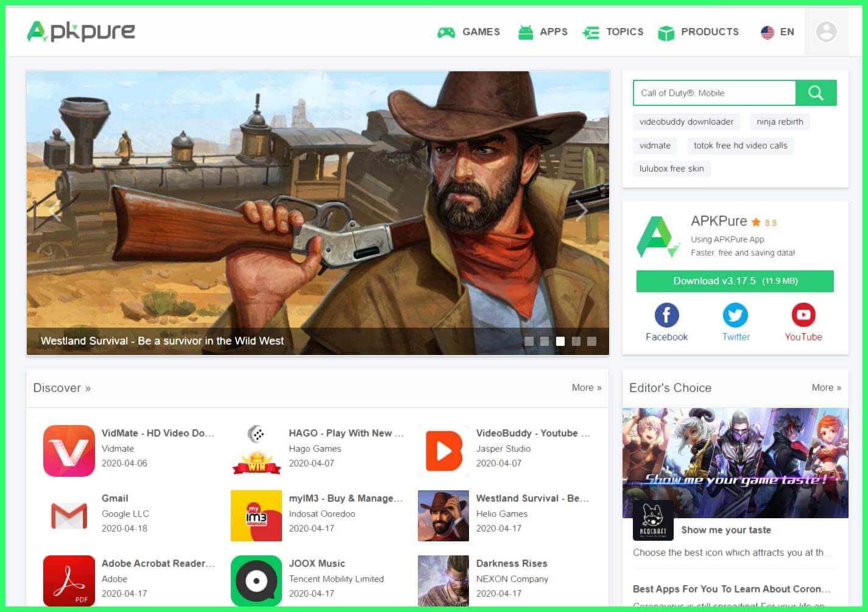Click the APKPure app logo in sidebar
The height and width of the screenshot is (612, 868).
pyautogui.click(x=658, y=237)
